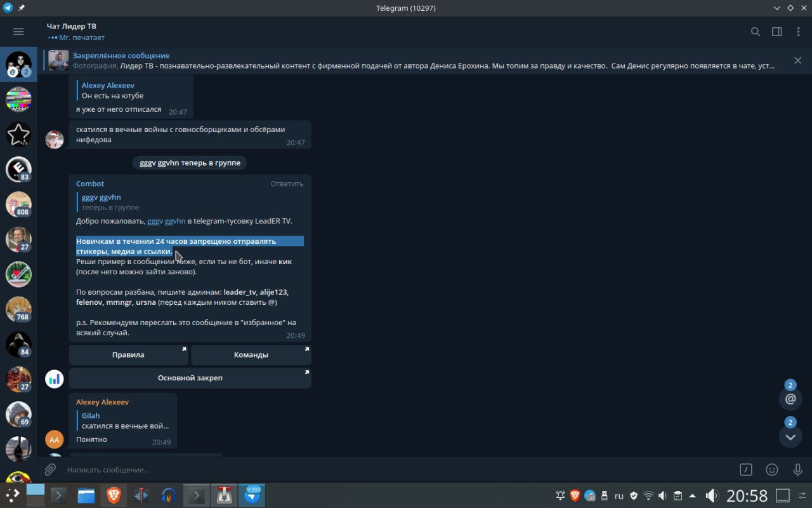The image size is (812, 508).
Task: Click the 'Alexey Alexeev' name above 'Понятно'
Action: [x=103, y=402]
